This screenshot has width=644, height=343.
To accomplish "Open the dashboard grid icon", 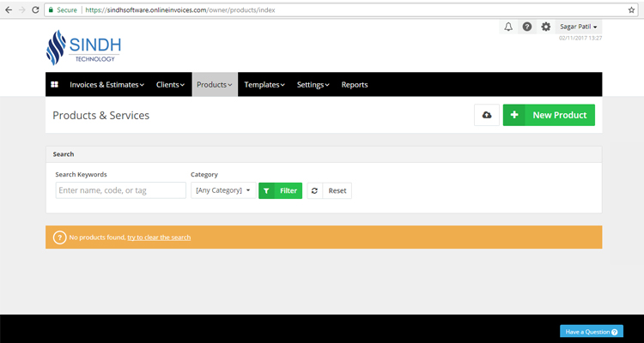I will tap(54, 85).
